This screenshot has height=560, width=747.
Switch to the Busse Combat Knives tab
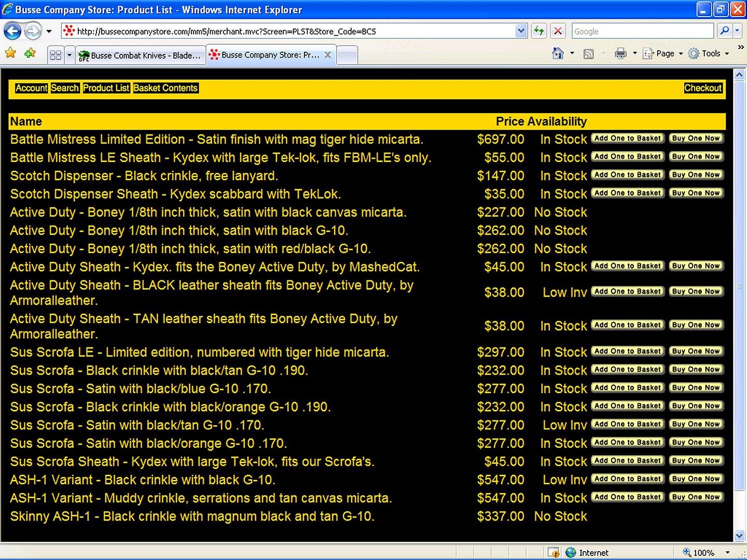(141, 55)
